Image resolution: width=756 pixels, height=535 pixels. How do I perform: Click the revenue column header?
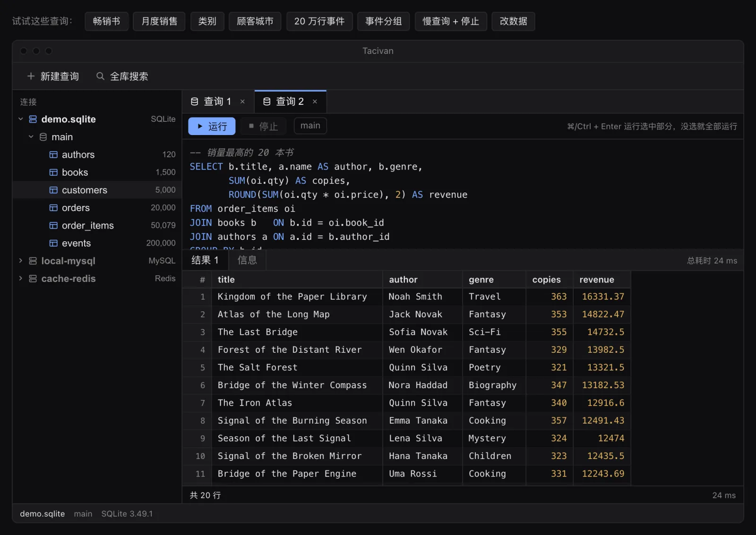coord(602,280)
